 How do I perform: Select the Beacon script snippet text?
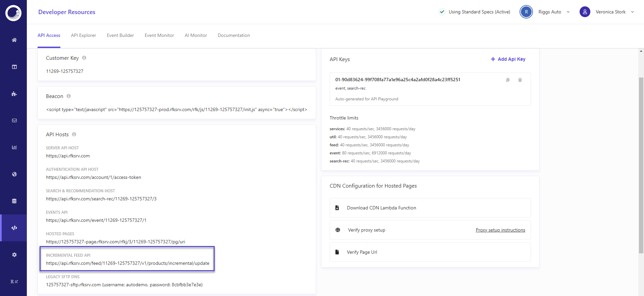click(x=176, y=109)
